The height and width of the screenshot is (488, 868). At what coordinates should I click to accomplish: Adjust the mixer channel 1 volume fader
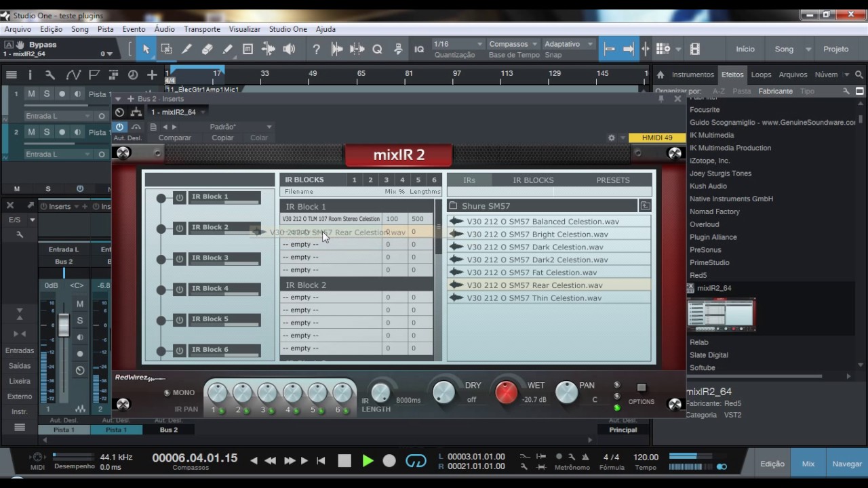click(64, 325)
